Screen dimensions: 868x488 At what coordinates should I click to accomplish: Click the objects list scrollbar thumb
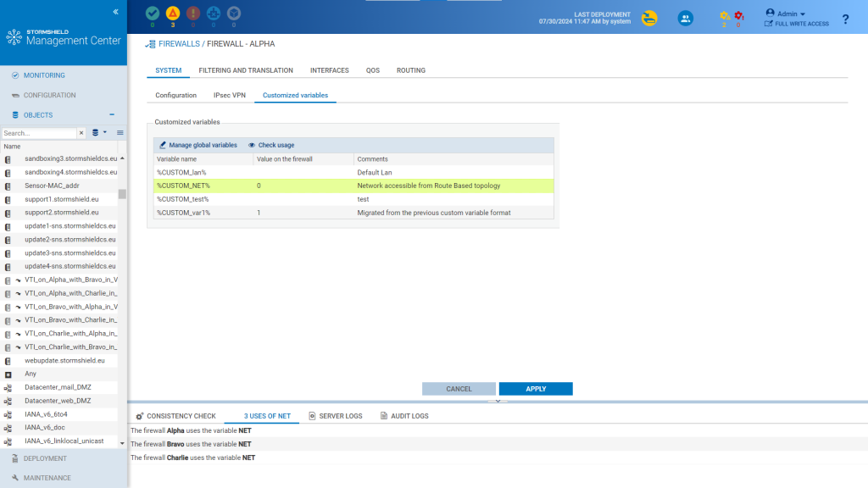click(122, 194)
